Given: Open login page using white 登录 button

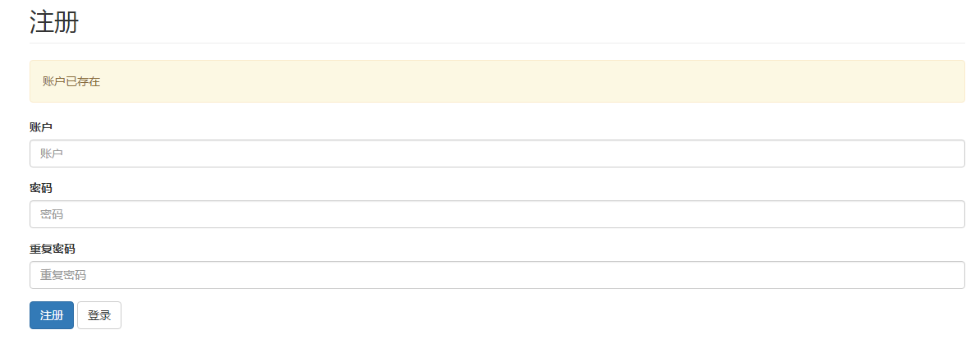Looking at the screenshot, I should [x=99, y=315].
